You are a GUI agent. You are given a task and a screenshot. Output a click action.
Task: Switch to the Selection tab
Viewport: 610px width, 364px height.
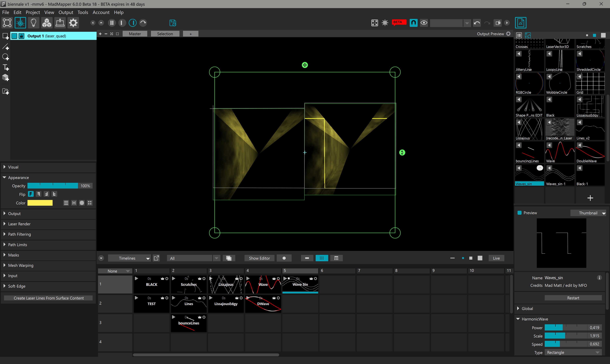[x=165, y=34]
